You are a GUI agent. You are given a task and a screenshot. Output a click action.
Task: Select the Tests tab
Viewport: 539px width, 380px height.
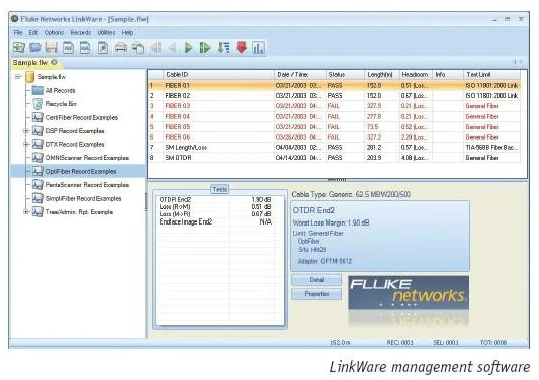pyautogui.click(x=220, y=189)
